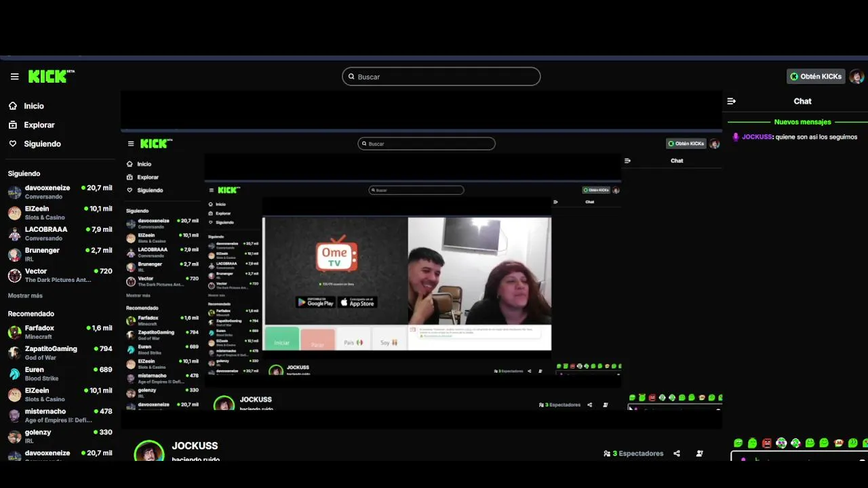Click the Recomendado section heading
Viewport: 868px width, 488px height.
[x=31, y=314]
